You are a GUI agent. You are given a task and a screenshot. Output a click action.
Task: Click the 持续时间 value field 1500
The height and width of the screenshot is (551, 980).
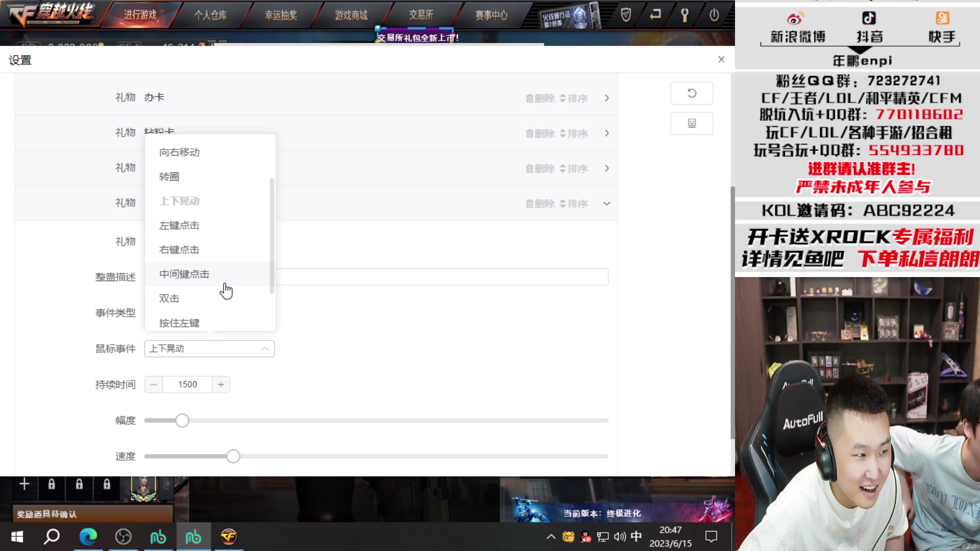(187, 385)
